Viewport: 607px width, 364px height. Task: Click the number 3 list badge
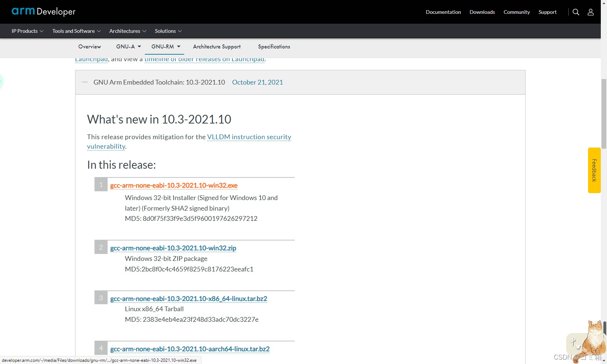pos(101,298)
